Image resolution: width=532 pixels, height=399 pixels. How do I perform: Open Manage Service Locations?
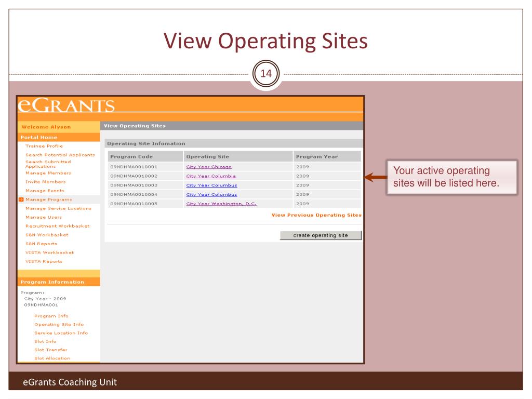tap(58, 208)
